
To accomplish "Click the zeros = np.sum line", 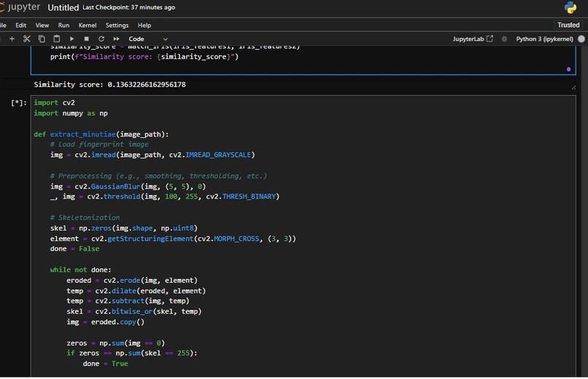I will click(115, 342).
